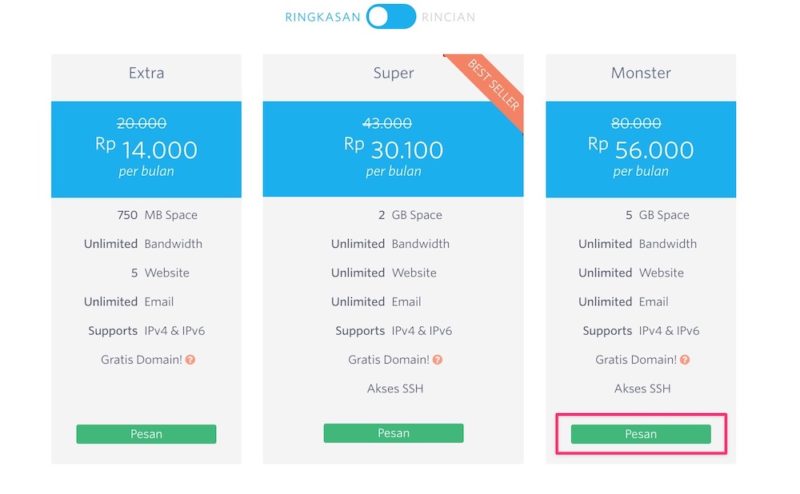Click 750 MB Space feature in Extra

click(157, 215)
